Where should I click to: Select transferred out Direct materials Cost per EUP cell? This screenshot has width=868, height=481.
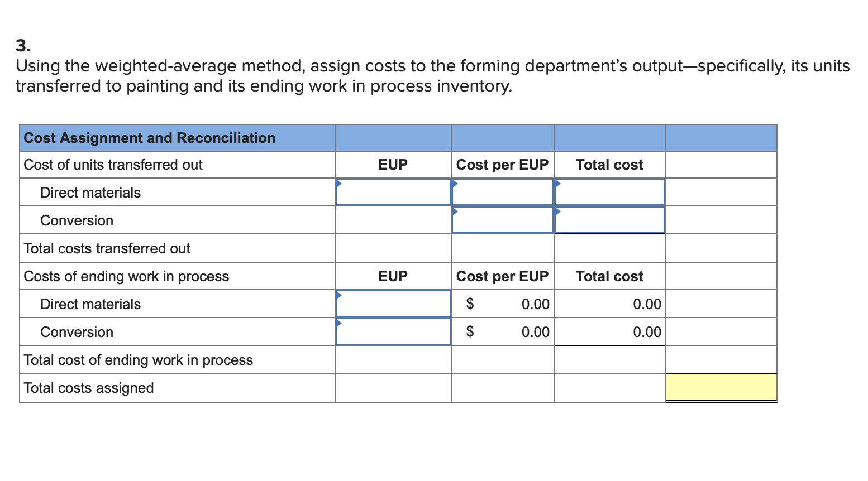502,192
